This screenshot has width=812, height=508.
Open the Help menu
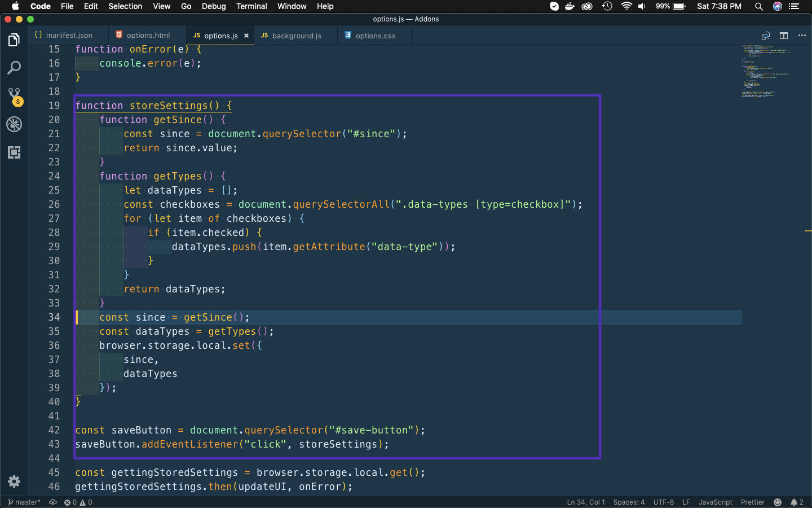click(x=325, y=6)
